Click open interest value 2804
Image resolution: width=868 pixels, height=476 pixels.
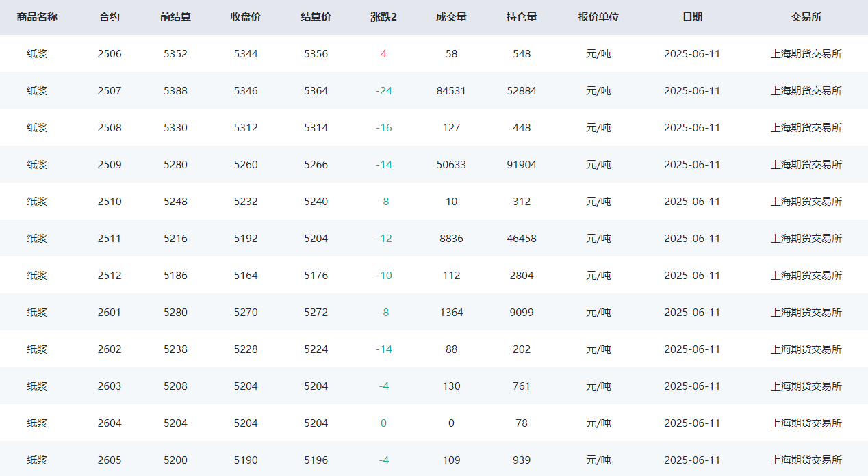click(x=522, y=276)
